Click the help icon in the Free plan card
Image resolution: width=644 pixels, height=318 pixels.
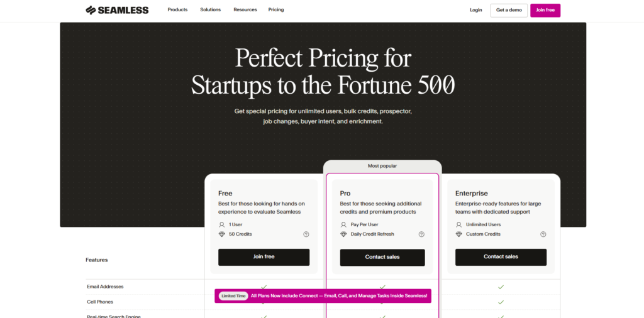tap(306, 234)
